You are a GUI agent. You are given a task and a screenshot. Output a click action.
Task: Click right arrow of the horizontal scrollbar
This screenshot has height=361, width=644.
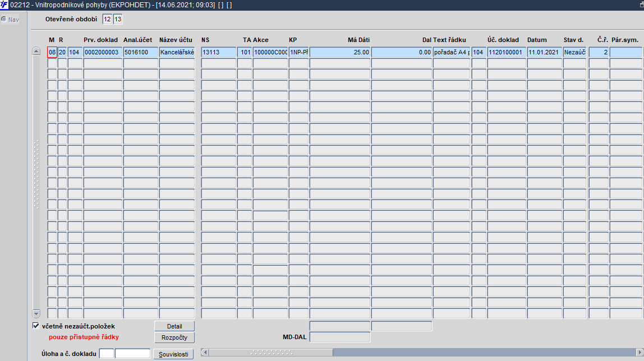click(x=640, y=353)
